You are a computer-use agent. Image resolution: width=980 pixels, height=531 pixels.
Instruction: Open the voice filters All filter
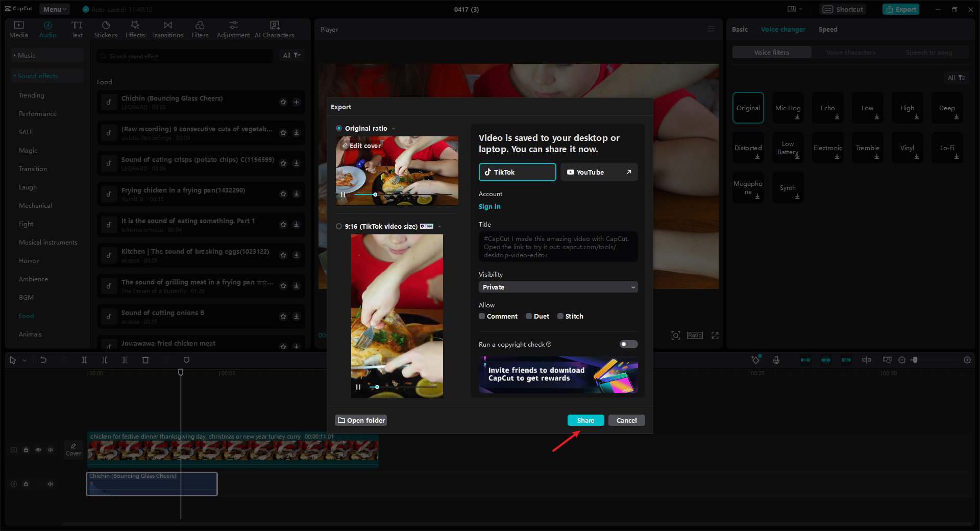click(956, 78)
